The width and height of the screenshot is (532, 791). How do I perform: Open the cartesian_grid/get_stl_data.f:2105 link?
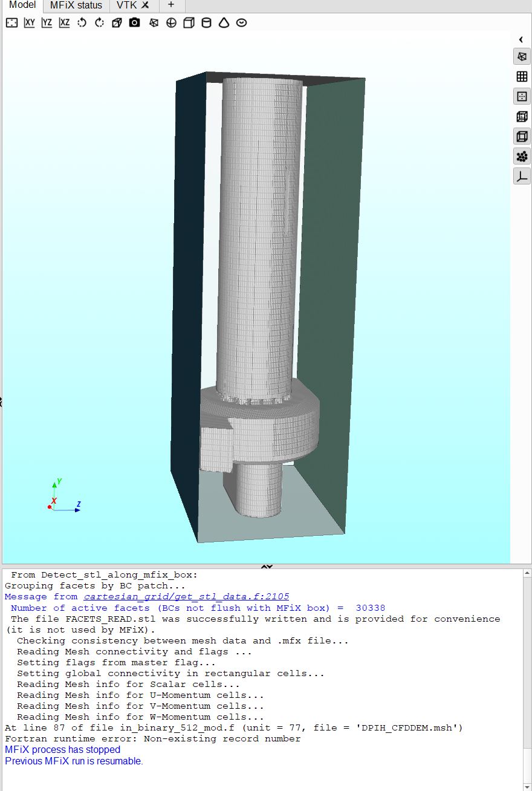point(186,597)
